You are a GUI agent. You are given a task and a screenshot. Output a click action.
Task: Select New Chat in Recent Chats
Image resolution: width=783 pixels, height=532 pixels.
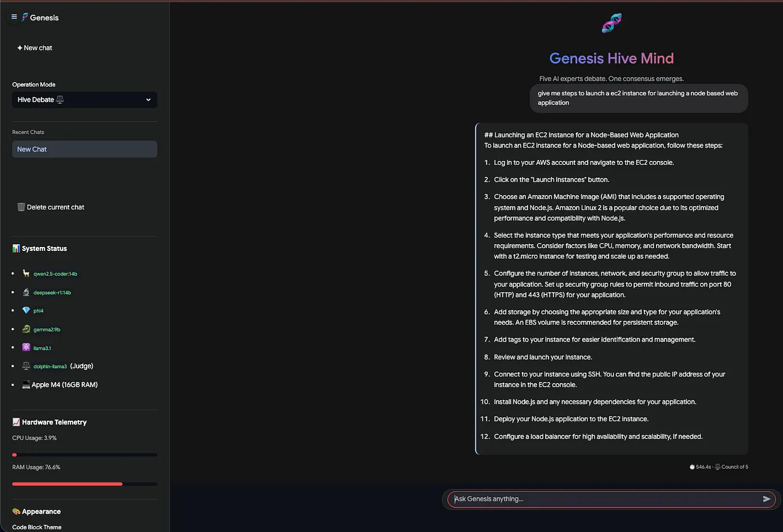pyautogui.click(x=84, y=149)
